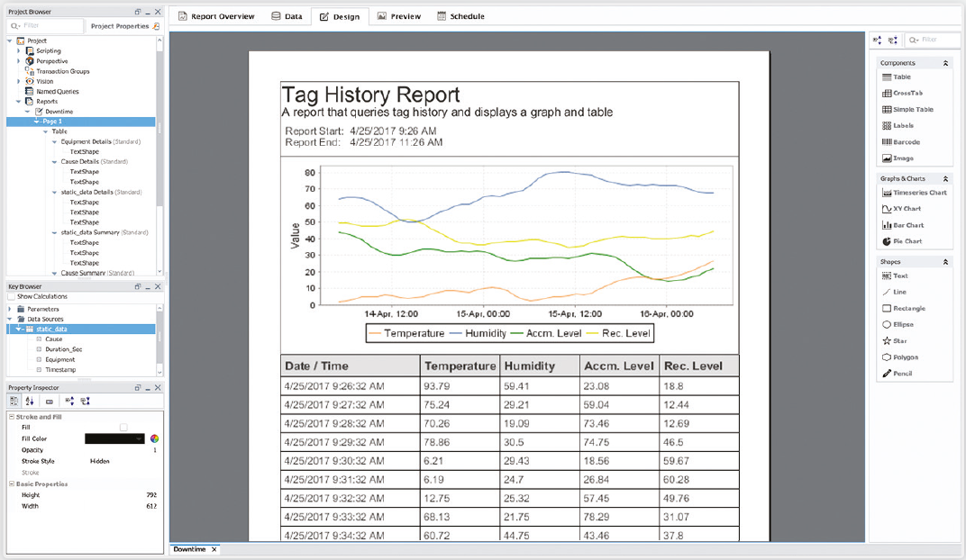Screen dimensions: 966x560
Task: Open the color wheel picker for Fill Color
Action: click(154, 439)
